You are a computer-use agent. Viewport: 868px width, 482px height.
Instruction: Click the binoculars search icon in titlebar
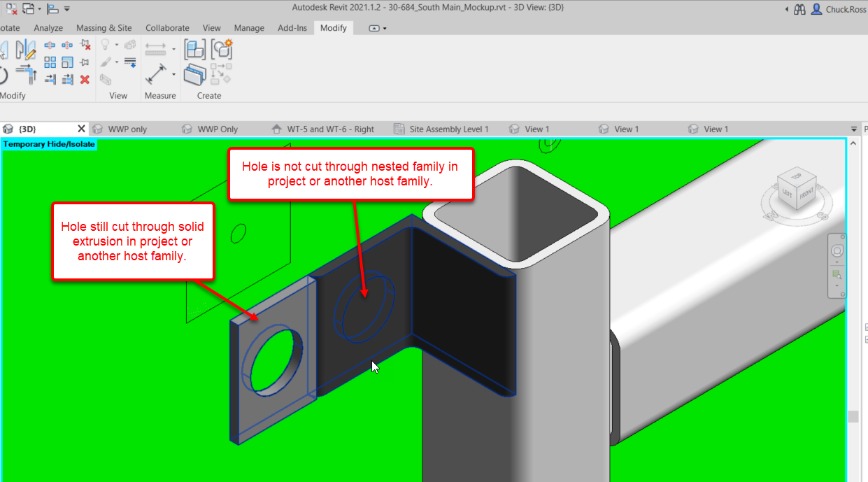pyautogui.click(x=799, y=10)
